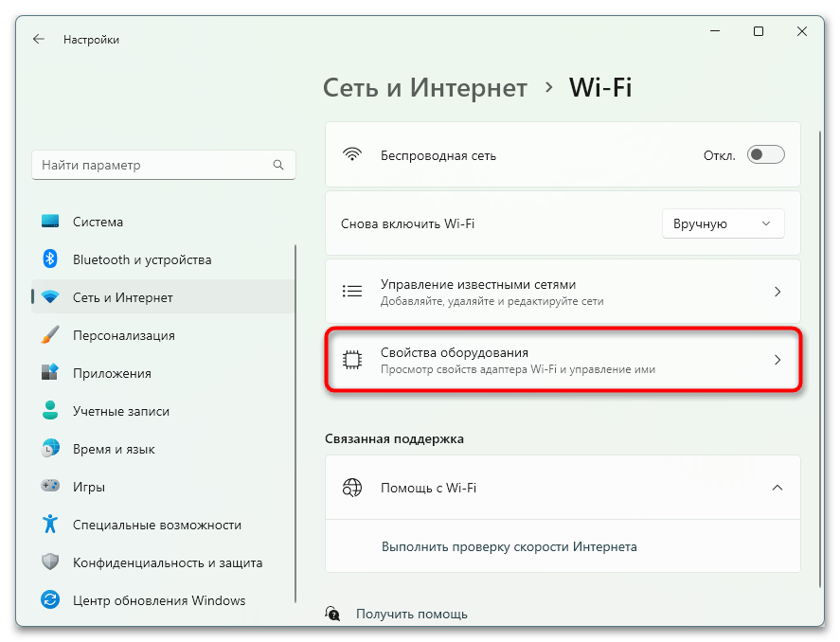This screenshot has width=840, height=642.
Task: Click the Снова включить Wi-Fi label
Action: (407, 223)
